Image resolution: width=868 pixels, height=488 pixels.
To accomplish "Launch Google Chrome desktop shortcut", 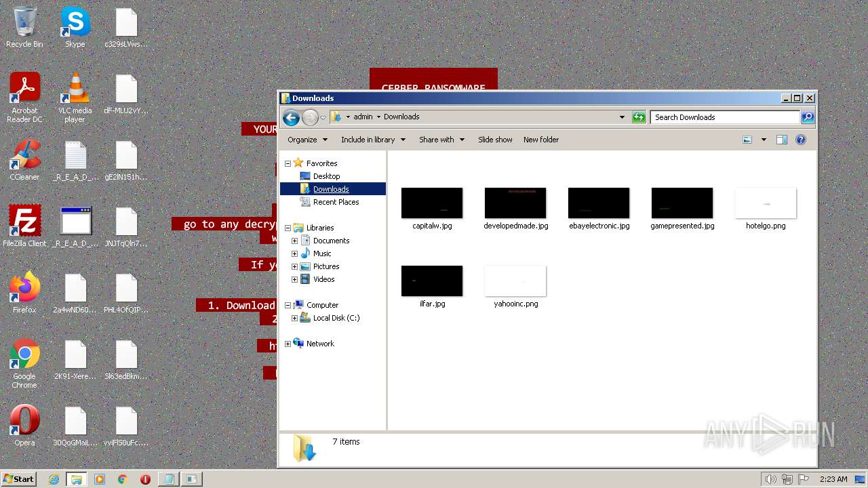I will [x=24, y=364].
